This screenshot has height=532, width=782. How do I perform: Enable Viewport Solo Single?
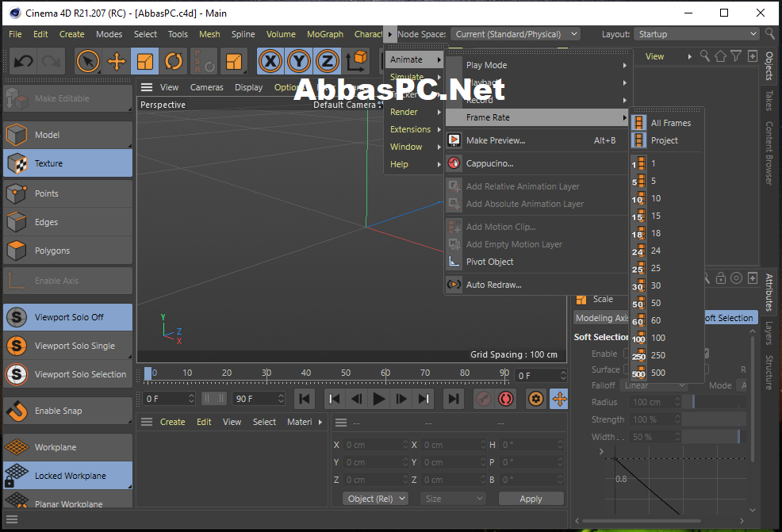68,346
